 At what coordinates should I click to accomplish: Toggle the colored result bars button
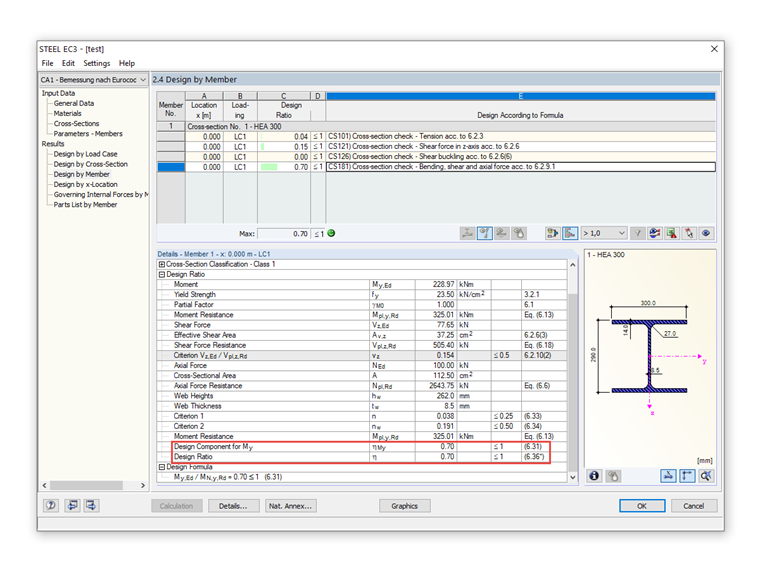point(570,233)
